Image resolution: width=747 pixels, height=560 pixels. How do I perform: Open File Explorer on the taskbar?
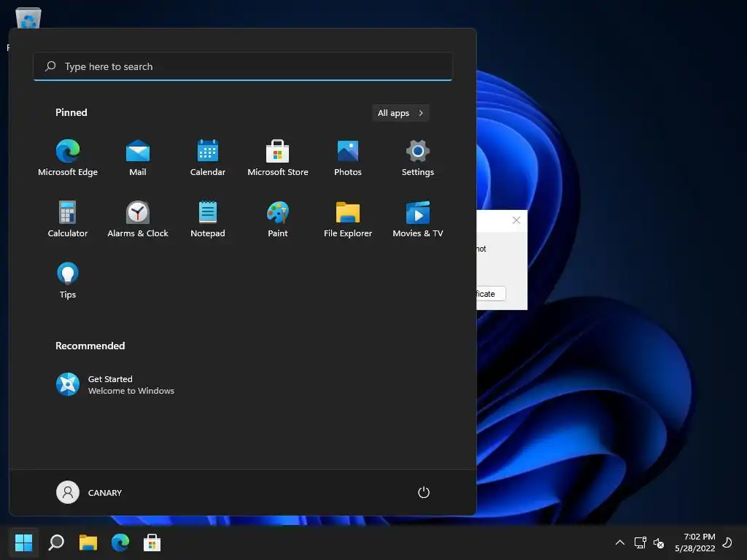[88, 542]
